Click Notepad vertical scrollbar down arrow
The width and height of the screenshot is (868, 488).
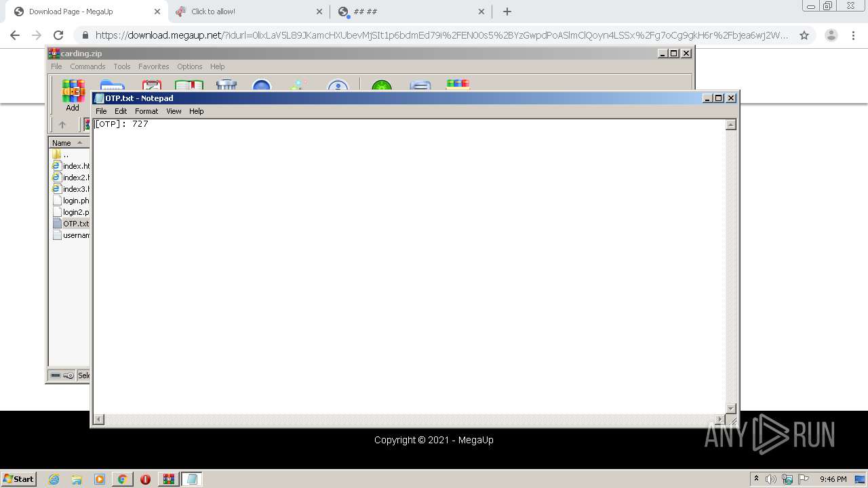coord(731,409)
